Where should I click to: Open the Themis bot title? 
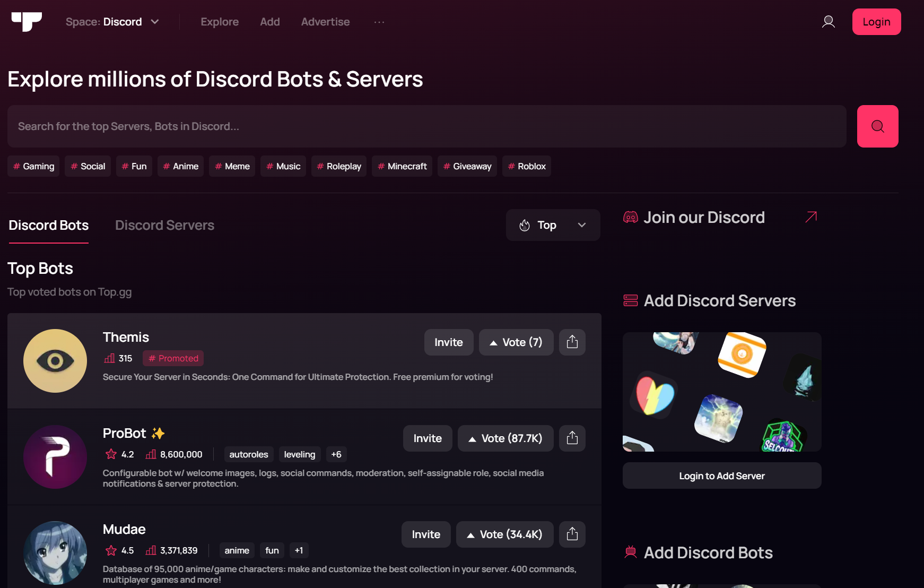click(126, 337)
